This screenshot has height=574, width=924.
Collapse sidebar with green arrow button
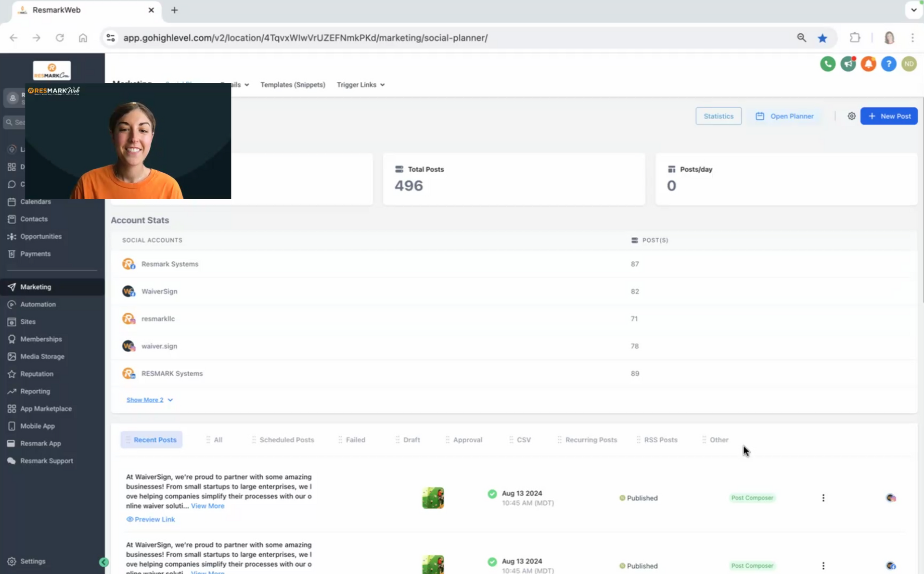(103, 562)
